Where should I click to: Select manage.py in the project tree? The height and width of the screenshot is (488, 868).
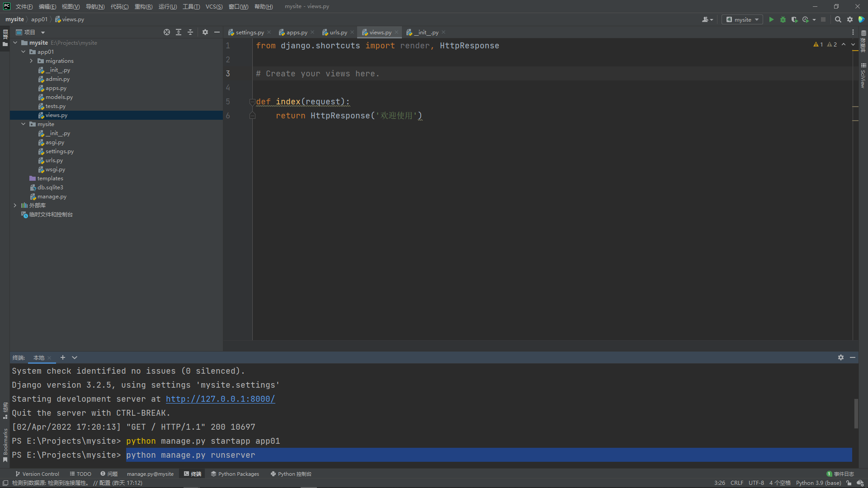click(x=52, y=196)
